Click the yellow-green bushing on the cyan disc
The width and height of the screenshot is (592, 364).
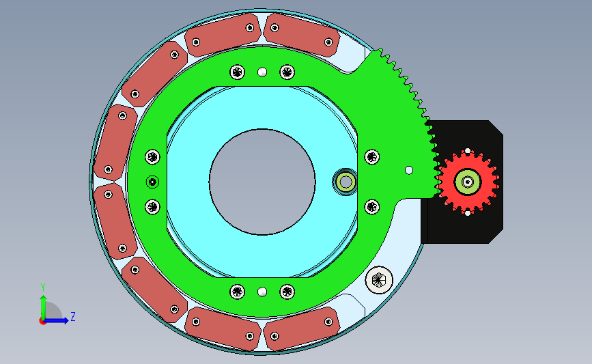point(345,182)
